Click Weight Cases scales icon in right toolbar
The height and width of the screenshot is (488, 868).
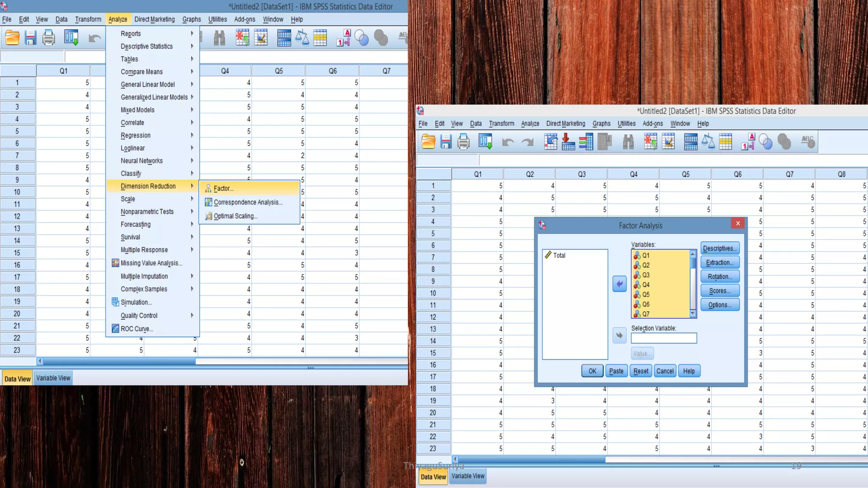pos(708,141)
